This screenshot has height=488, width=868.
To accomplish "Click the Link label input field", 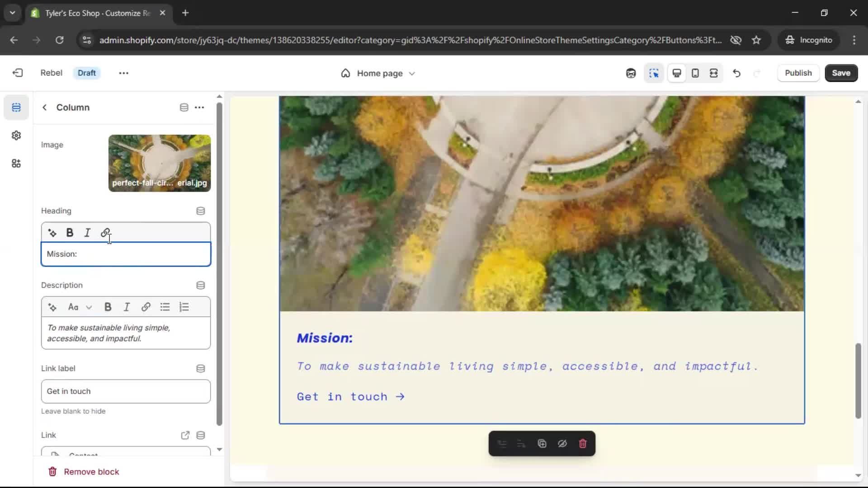I will click(126, 391).
